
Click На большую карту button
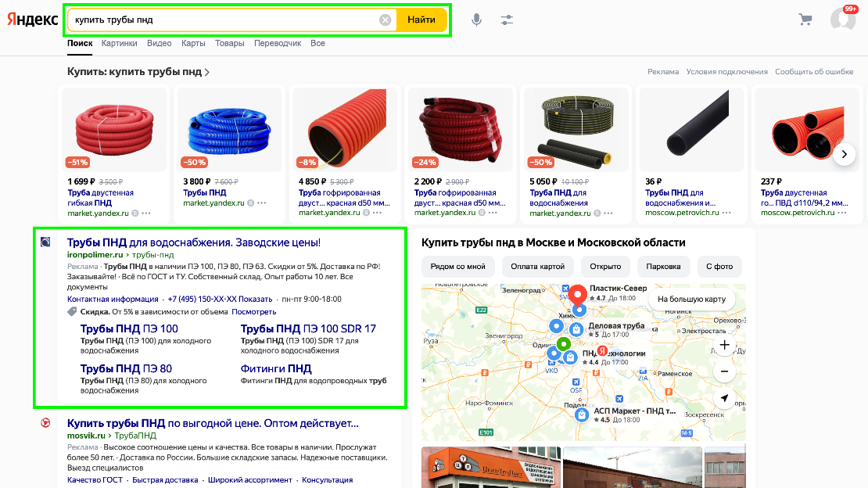[691, 299]
